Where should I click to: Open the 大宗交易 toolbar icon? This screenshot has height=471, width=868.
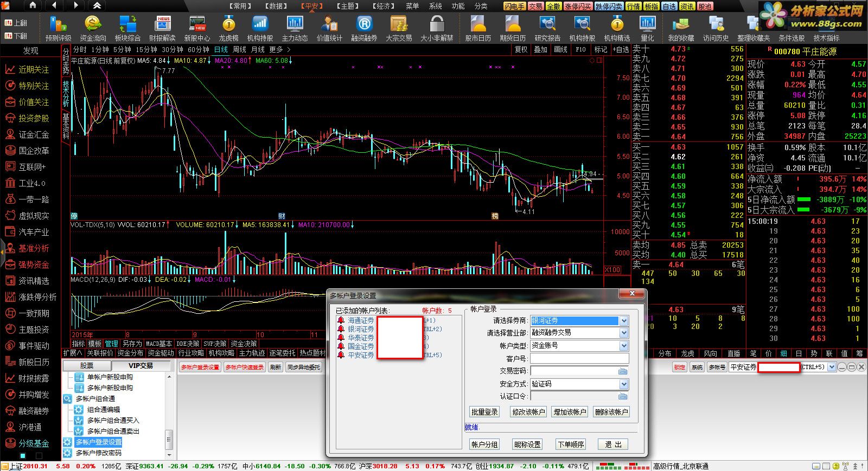[x=399, y=28]
